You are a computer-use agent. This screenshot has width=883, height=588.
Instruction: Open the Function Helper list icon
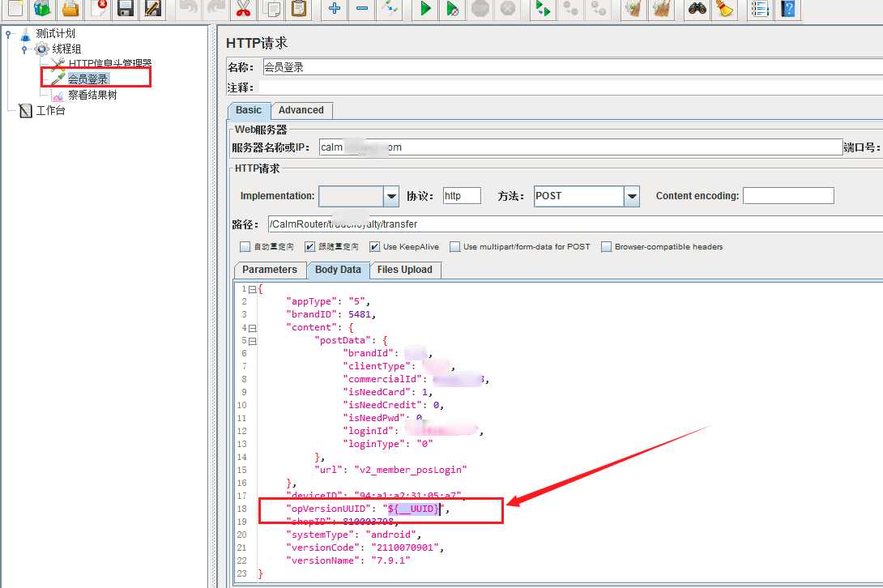[760, 8]
